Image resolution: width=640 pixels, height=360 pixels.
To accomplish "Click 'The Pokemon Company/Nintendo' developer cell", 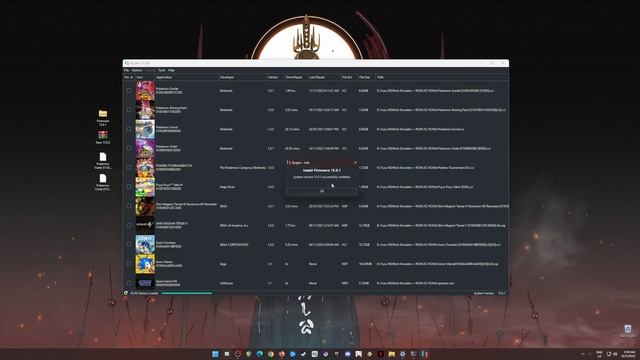I will 242,167.
